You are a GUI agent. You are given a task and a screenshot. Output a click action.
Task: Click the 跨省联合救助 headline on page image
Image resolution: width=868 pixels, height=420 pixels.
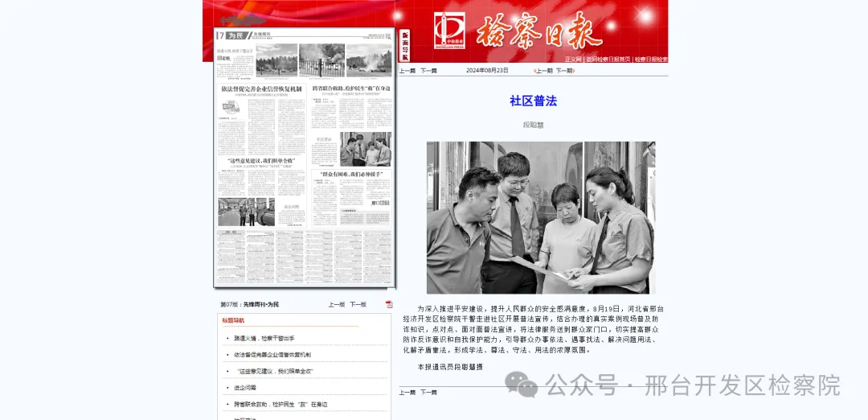coord(351,88)
